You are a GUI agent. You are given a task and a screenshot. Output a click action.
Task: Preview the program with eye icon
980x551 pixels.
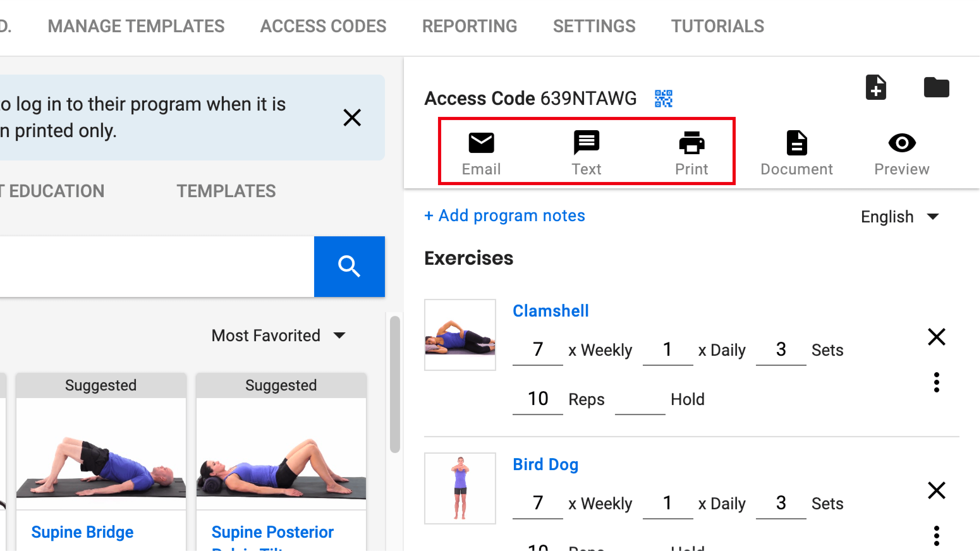pyautogui.click(x=902, y=143)
